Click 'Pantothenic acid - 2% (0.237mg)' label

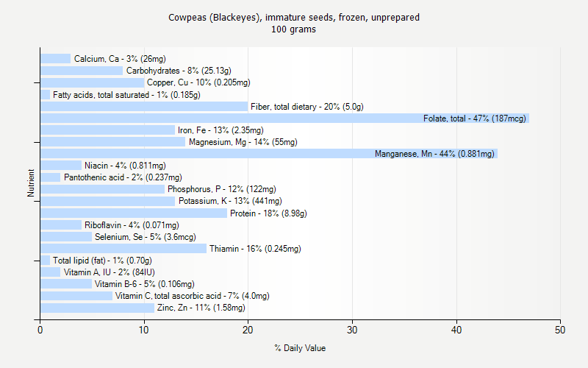[123, 177]
